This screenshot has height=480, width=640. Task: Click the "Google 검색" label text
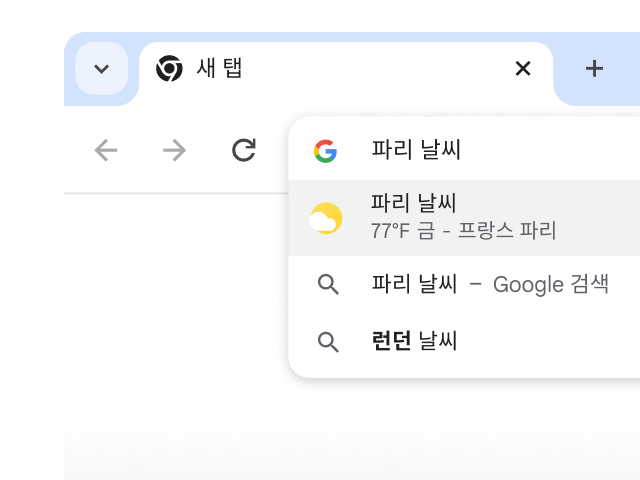tap(551, 284)
